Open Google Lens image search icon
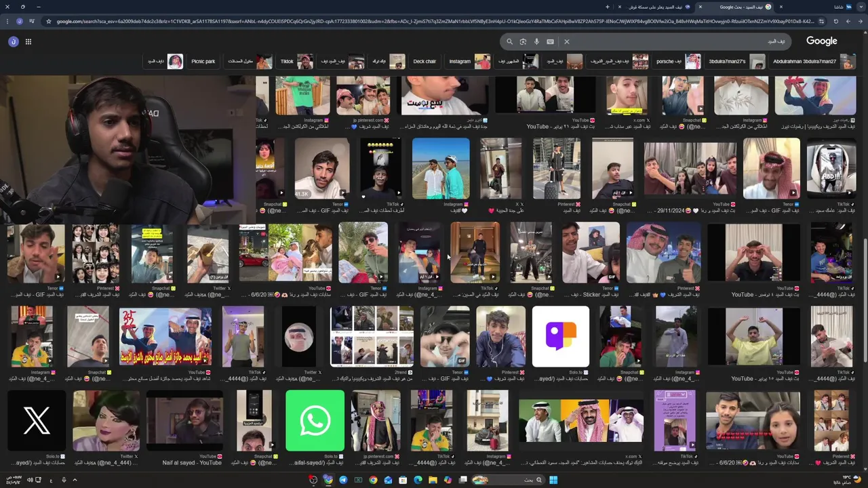 pyautogui.click(x=523, y=41)
